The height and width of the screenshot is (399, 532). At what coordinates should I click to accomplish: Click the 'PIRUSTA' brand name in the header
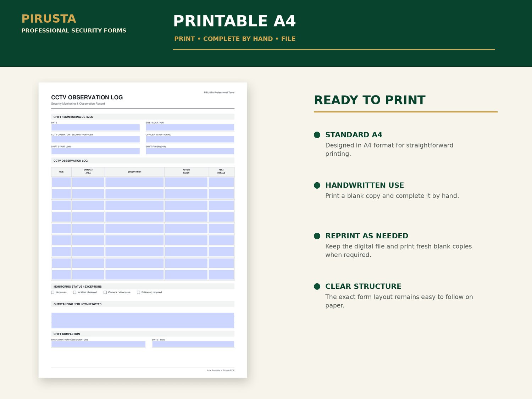tap(49, 19)
